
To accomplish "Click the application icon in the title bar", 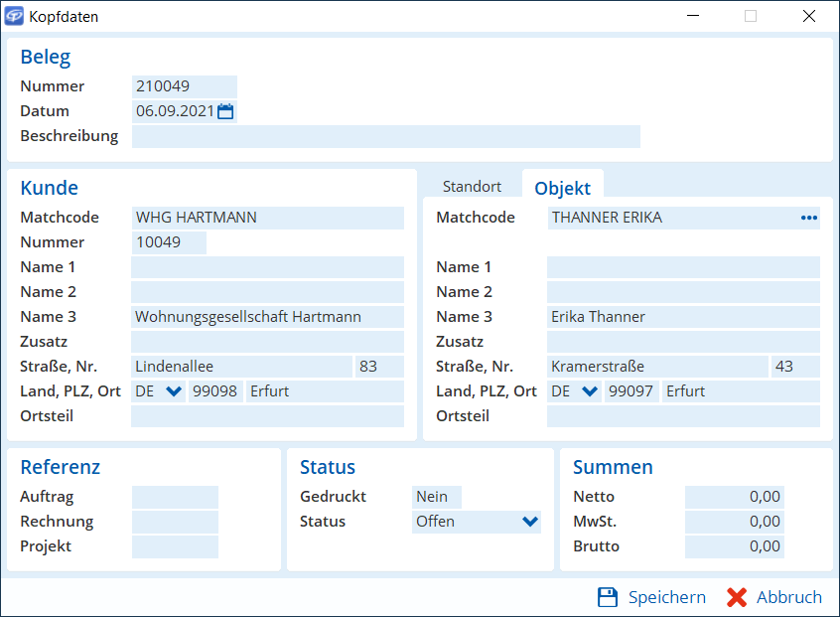I will (15, 17).
